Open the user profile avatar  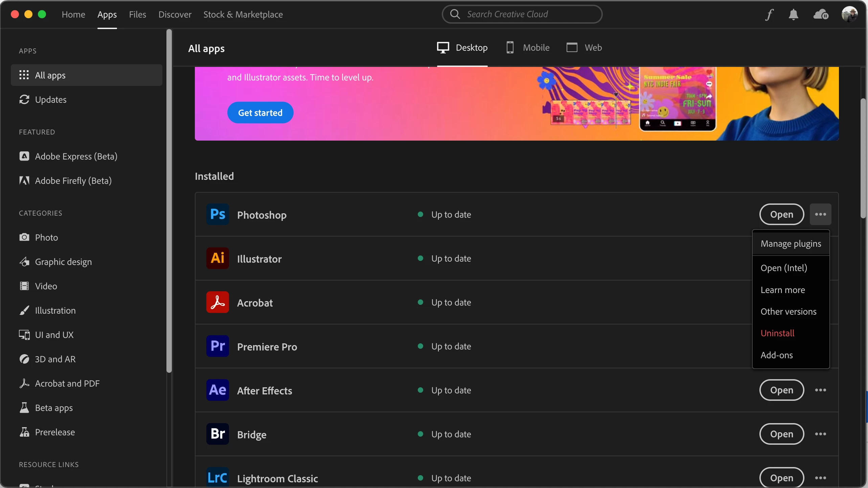[x=849, y=15]
